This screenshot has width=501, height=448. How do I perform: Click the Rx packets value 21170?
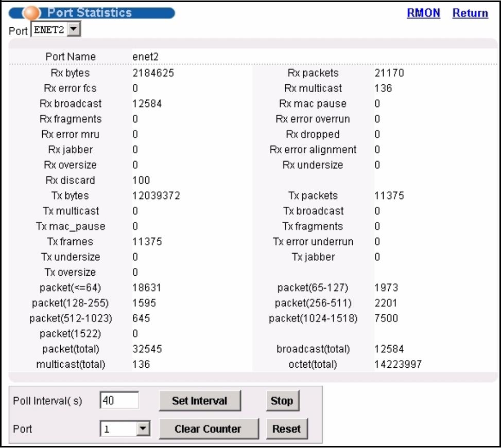(x=389, y=73)
